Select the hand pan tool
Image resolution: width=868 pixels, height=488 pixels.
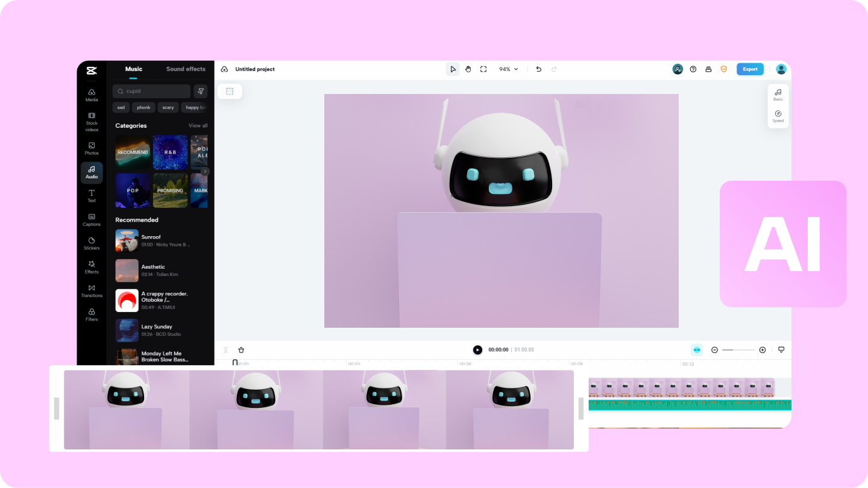pos(468,69)
